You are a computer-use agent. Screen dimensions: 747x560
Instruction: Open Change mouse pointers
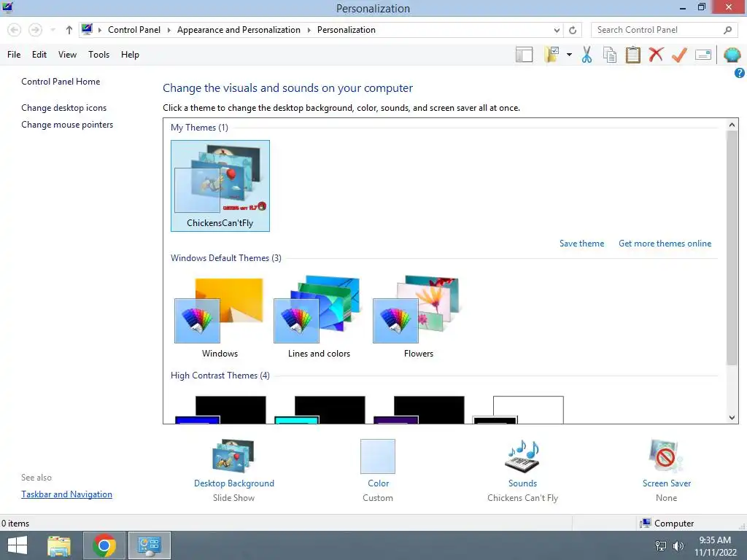[x=67, y=124]
